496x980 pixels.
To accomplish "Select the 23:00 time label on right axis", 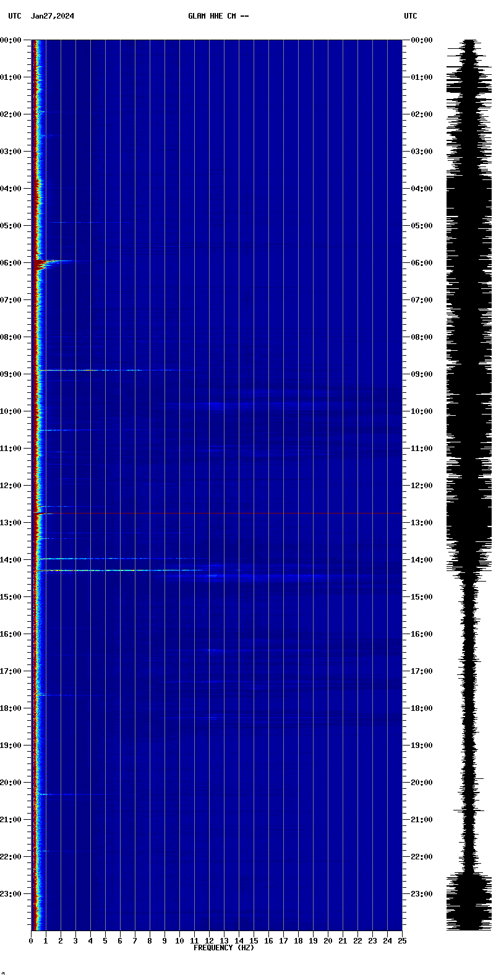I will (422, 894).
